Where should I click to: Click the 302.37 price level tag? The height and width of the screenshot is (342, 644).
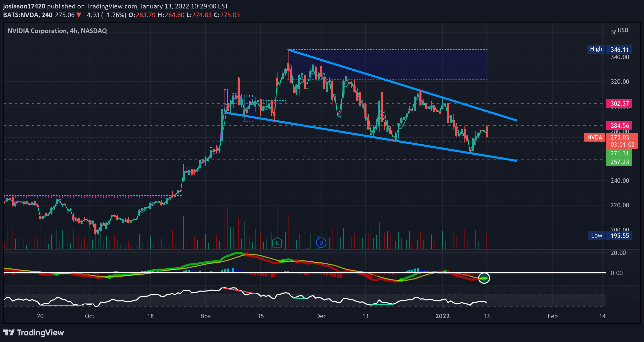coord(619,104)
